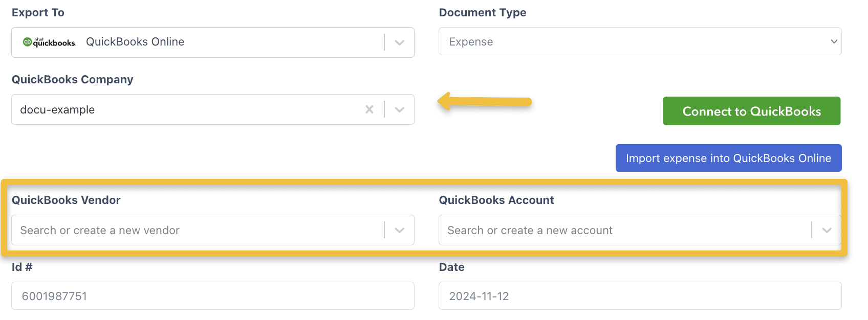
Task: Expand the Export To dropdown chevron
Action: coord(400,42)
